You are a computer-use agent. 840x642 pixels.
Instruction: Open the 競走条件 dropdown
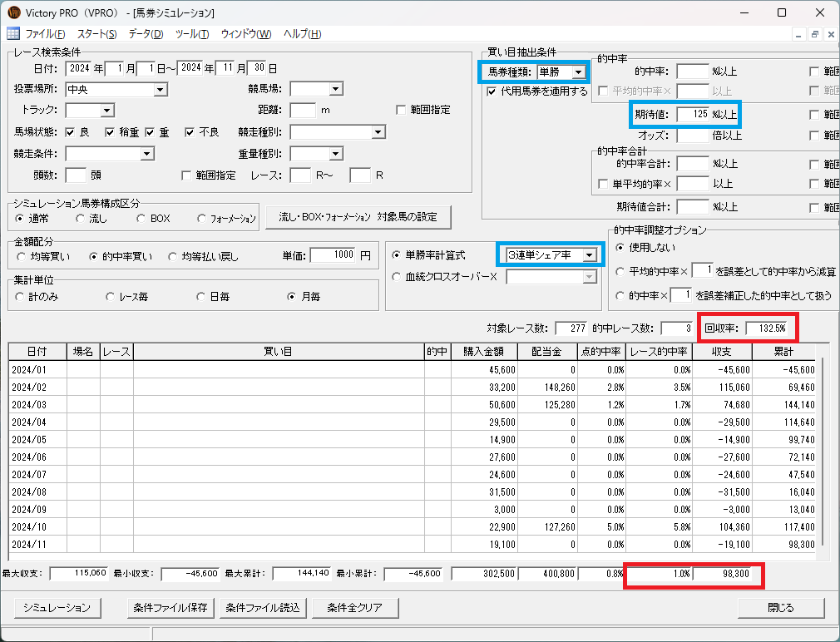coord(146,154)
